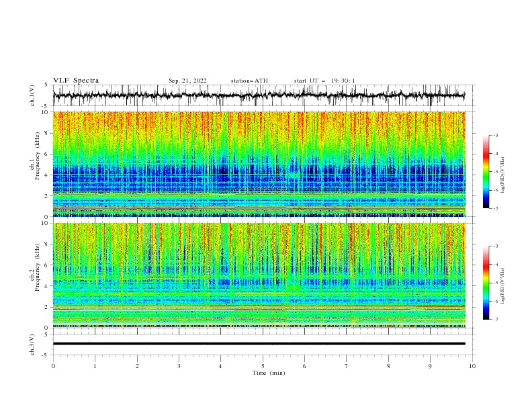Click the 8 kHz tick label of ch.1

(47, 133)
